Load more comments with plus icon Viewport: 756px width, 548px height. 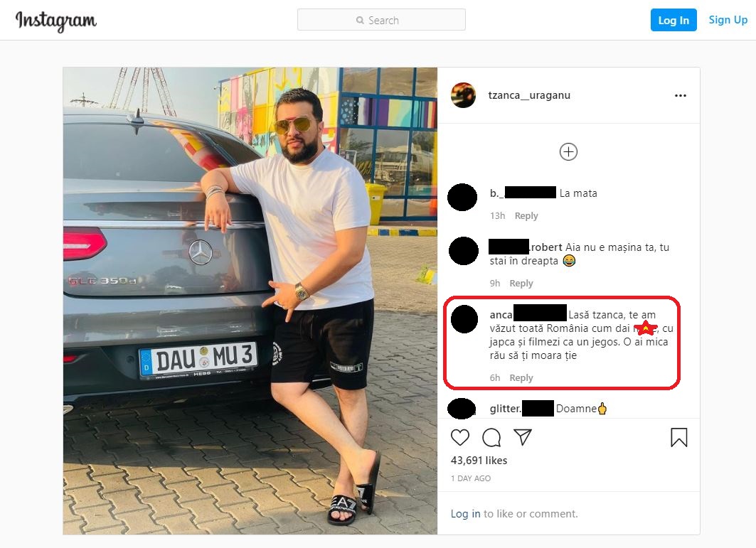[x=568, y=152]
